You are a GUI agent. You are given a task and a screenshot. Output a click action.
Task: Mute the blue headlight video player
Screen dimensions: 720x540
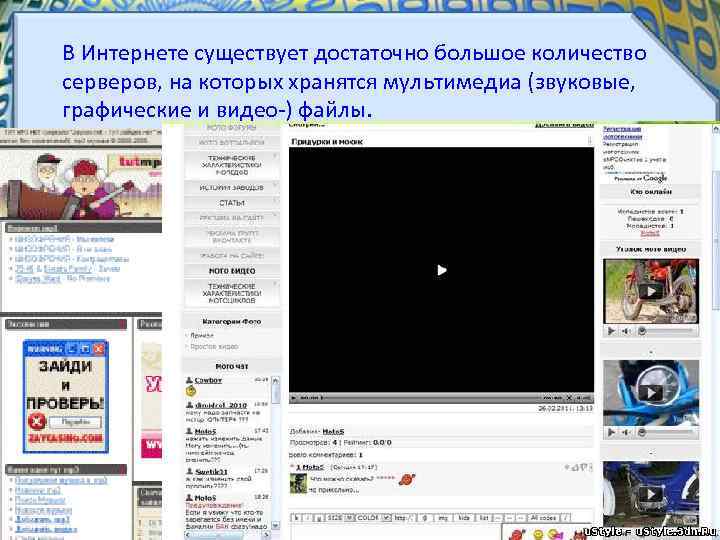coord(625,432)
